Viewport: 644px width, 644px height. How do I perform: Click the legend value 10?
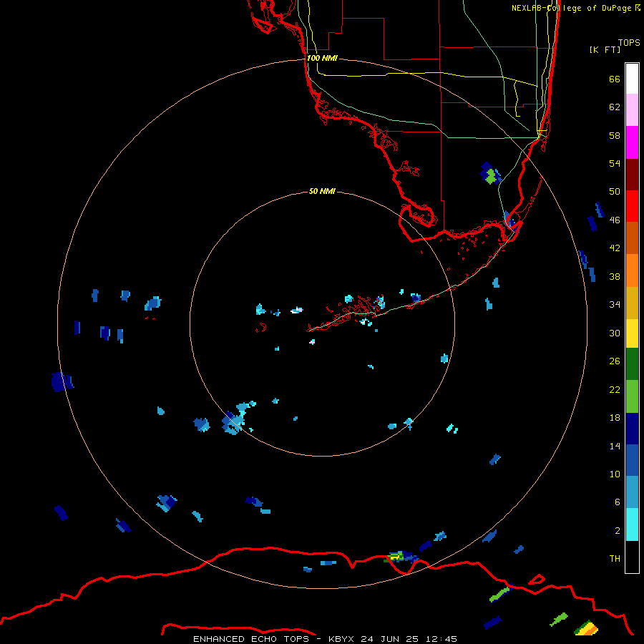(615, 474)
